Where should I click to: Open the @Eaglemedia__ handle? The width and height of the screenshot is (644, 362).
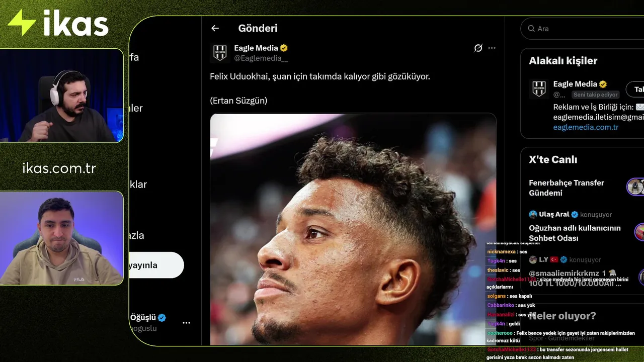261,59
